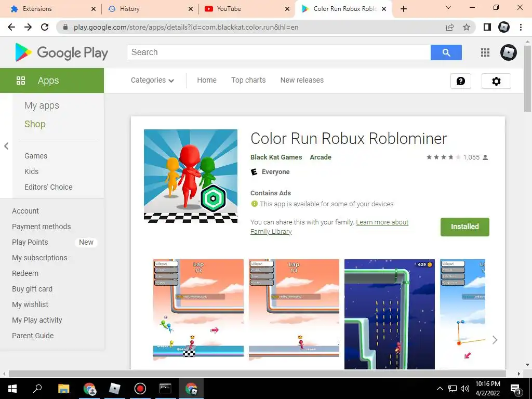Open Redeem in the sidebar
This screenshot has height=399, width=532.
click(x=25, y=273)
